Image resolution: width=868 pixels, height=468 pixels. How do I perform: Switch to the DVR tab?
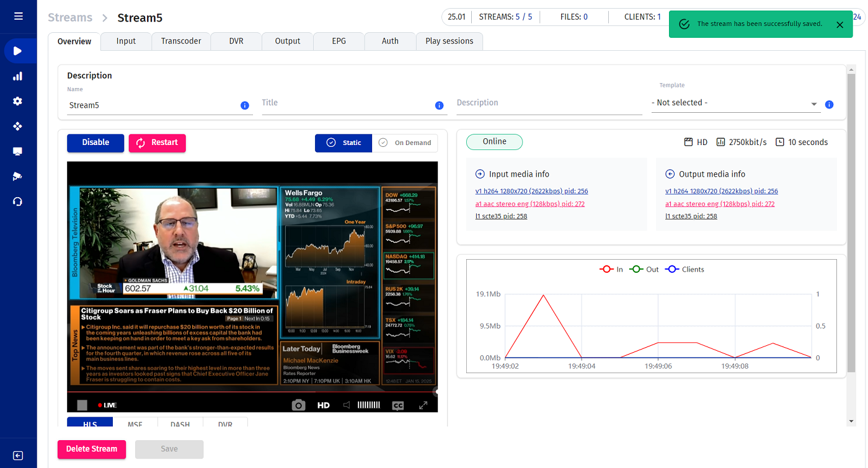point(236,41)
